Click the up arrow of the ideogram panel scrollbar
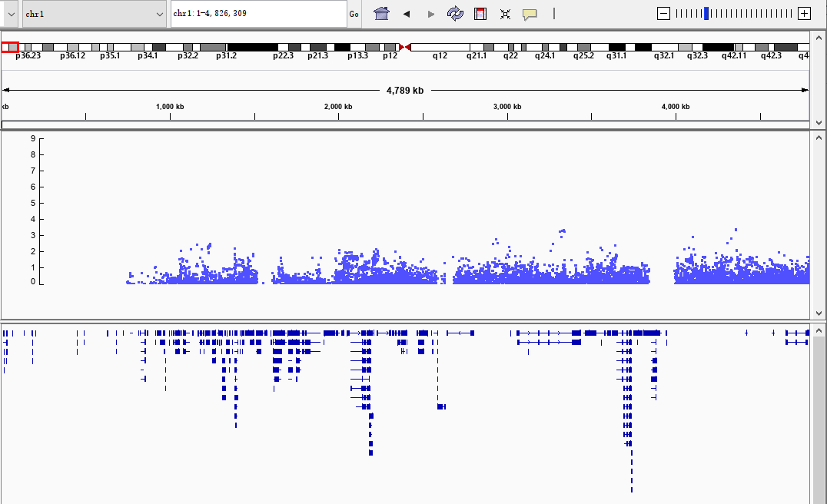The image size is (827, 504). 819,38
